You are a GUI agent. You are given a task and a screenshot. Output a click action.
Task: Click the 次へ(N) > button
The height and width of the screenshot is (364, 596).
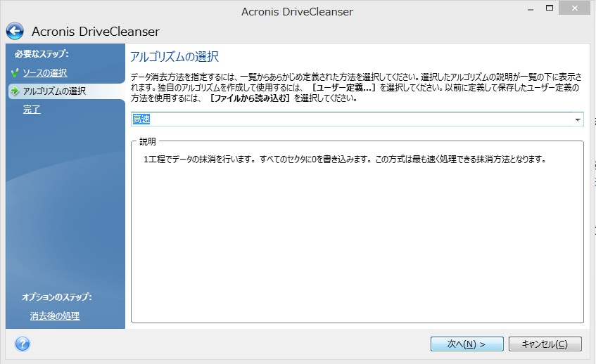pos(467,344)
